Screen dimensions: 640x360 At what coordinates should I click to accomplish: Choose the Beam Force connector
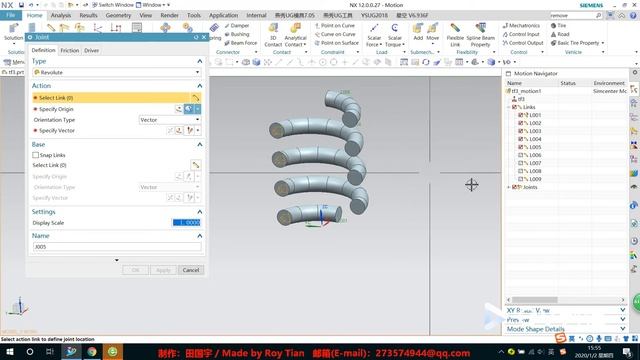(241, 43)
